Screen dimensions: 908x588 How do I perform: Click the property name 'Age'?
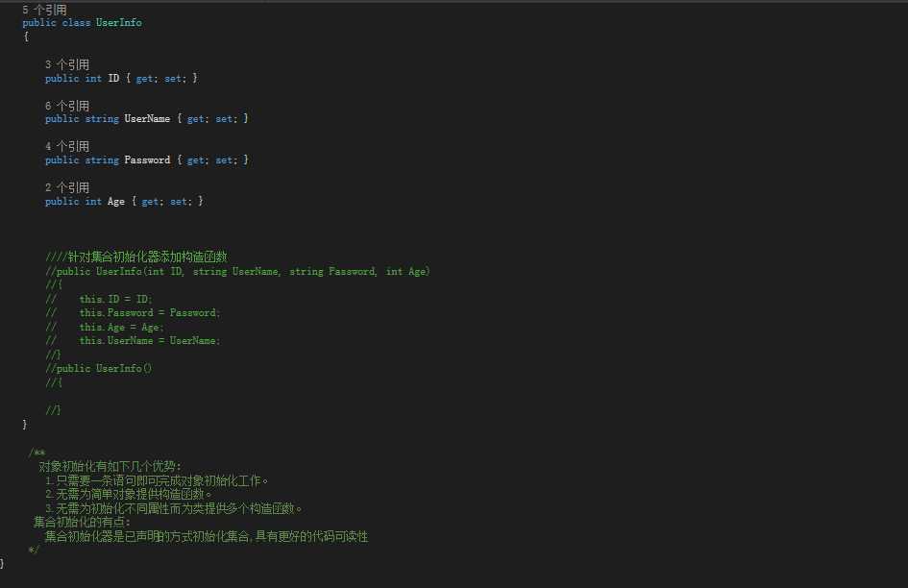click(x=116, y=202)
